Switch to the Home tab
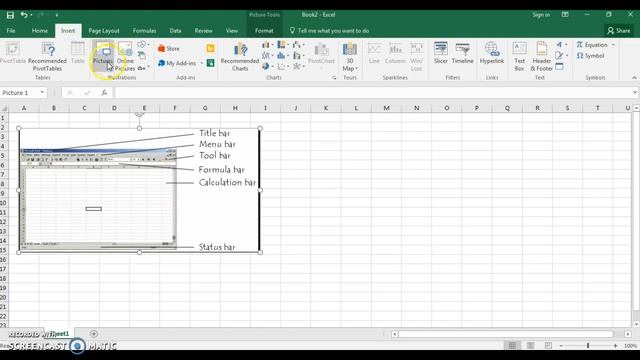 click(40, 31)
